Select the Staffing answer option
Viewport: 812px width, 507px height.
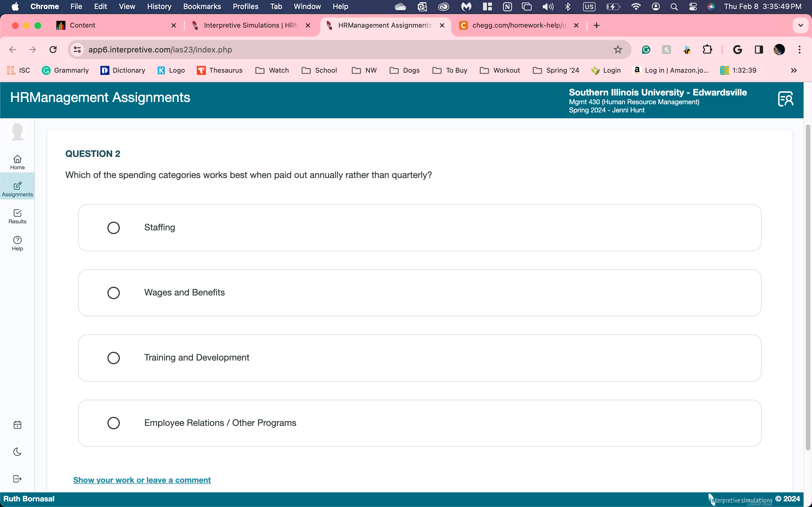click(114, 228)
